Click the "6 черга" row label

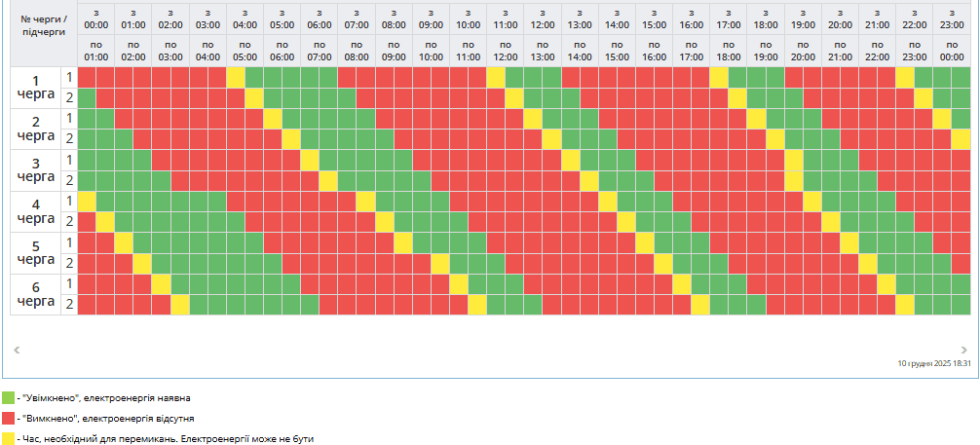[x=36, y=294]
